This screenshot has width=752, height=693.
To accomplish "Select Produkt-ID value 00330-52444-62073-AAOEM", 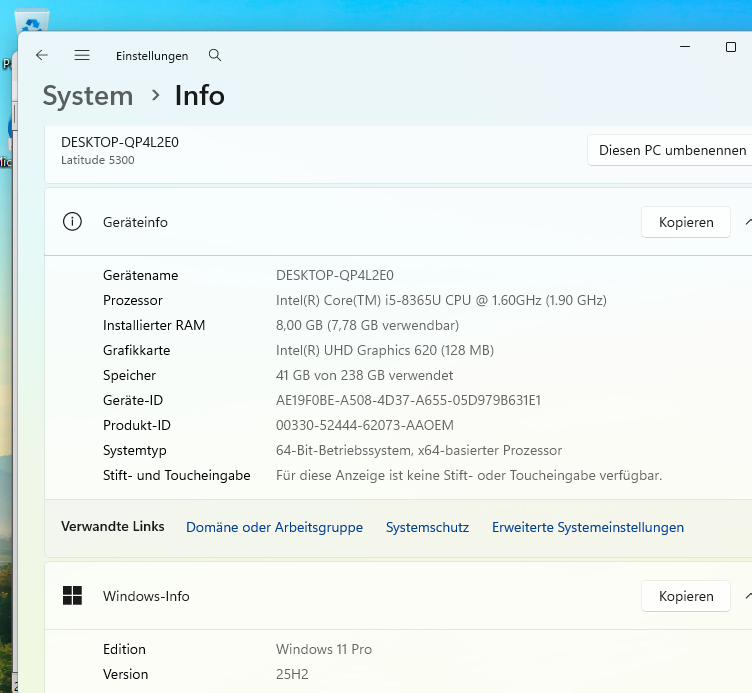I will click(364, 425).
